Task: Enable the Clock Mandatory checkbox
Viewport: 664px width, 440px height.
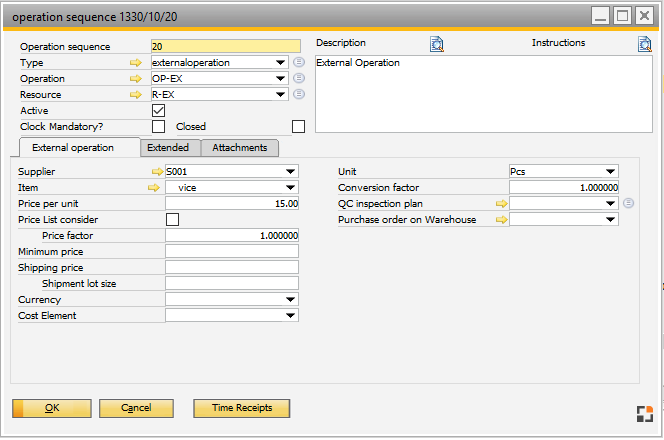Action: pyautogui.click(x=158, y=126)
